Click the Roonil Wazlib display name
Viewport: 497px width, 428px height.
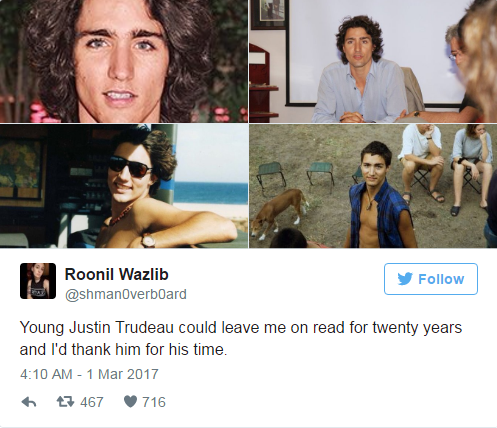click(117, 274)
